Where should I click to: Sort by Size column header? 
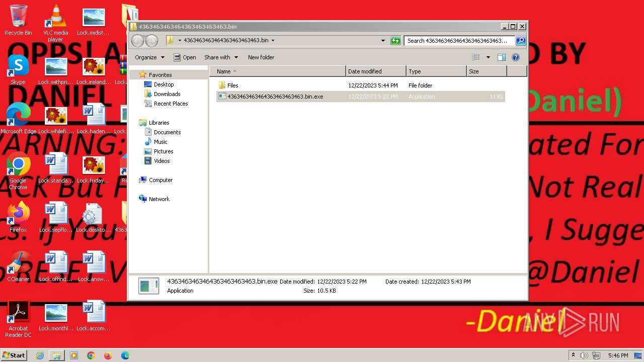click(487, 71)
